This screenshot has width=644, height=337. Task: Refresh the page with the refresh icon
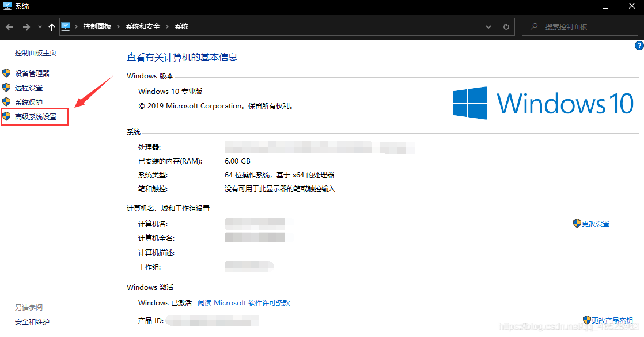pos(506,26)
